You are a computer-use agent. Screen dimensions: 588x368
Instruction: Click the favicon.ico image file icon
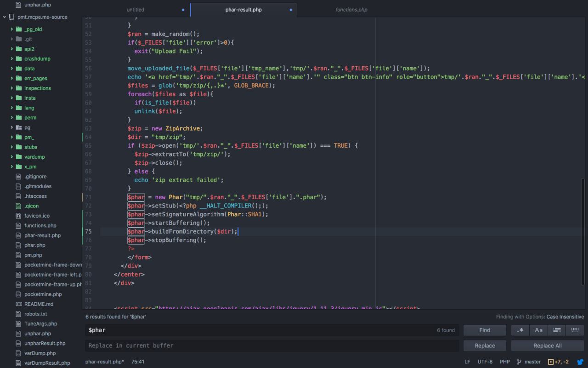pos(19,216)
